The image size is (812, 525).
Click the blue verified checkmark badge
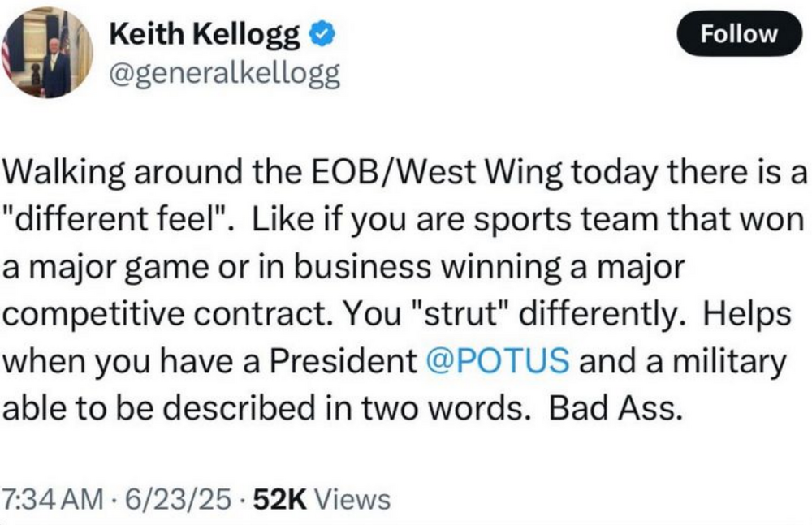319,34
